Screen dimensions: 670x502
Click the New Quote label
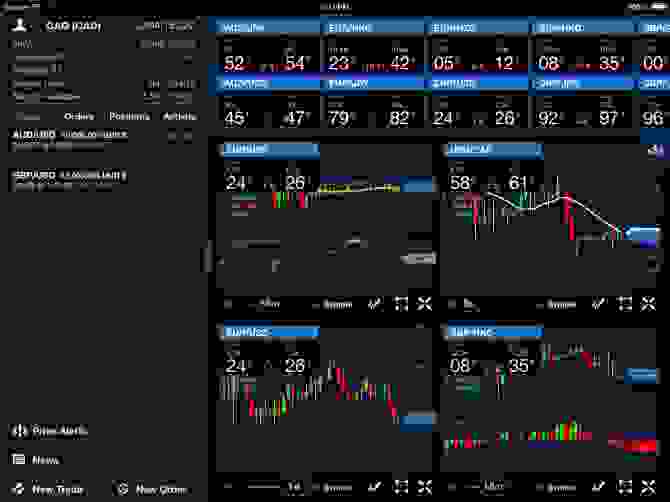point(161,489)
